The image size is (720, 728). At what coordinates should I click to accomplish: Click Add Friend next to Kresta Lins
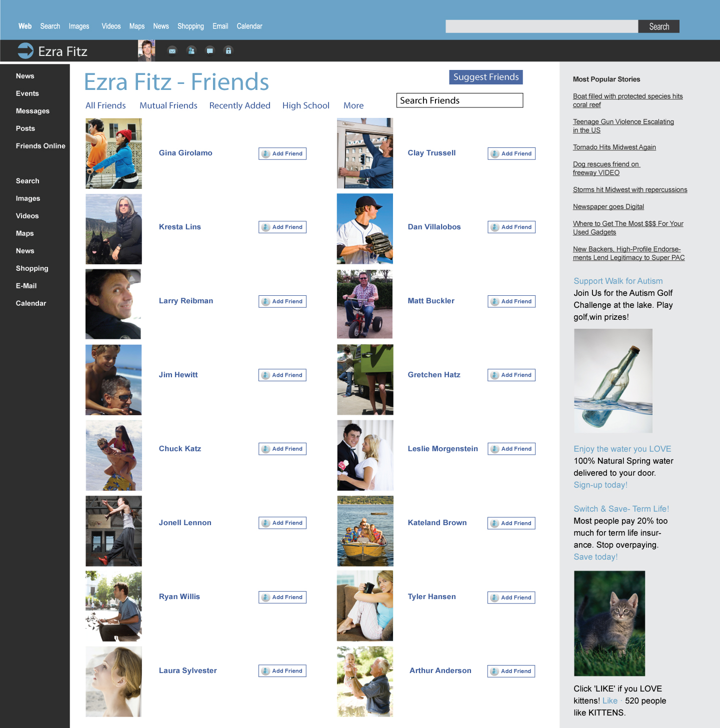tap(282, 227)
